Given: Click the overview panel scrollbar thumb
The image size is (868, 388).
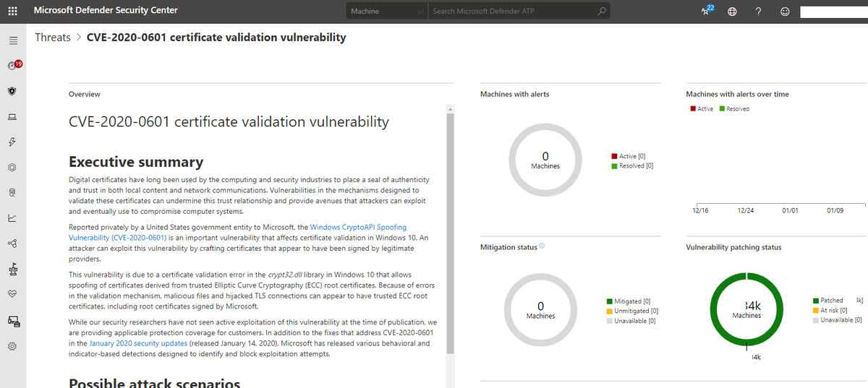Looking at the screenshot, I should point(450,235).
